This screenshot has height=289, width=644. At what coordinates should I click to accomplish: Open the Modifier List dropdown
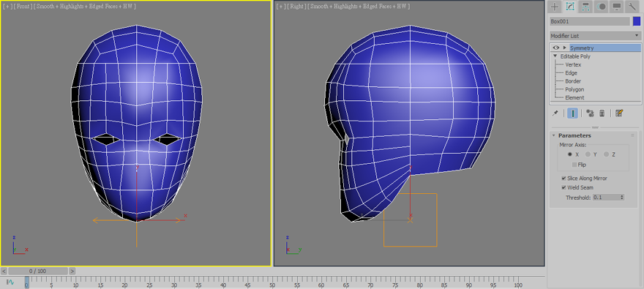[595, 36]
